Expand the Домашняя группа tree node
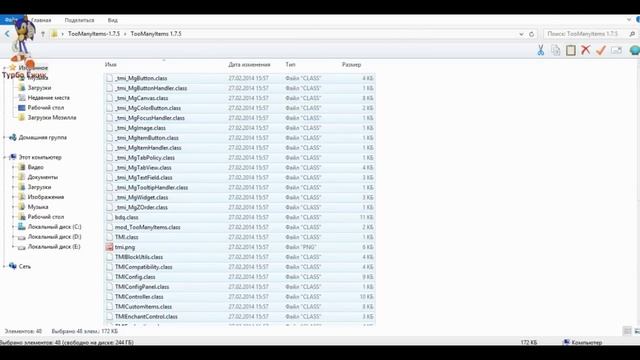This screenshot has width=640, height=360. pyautogui.click(x=4, y=138)
